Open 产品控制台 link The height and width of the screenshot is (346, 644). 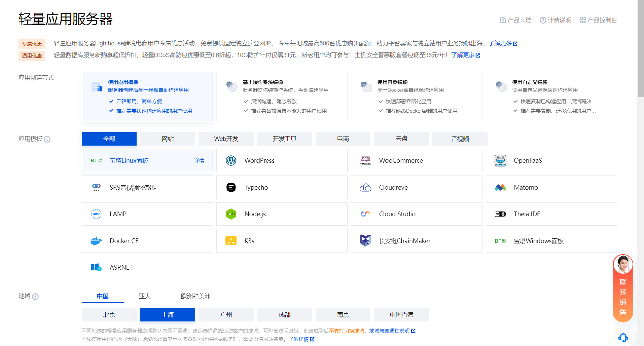pos(599,20)
